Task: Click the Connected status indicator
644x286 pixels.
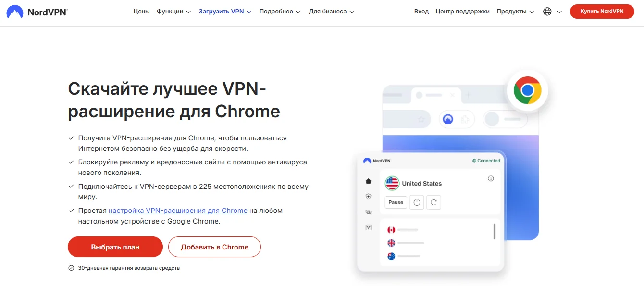Action: point(486,161)
